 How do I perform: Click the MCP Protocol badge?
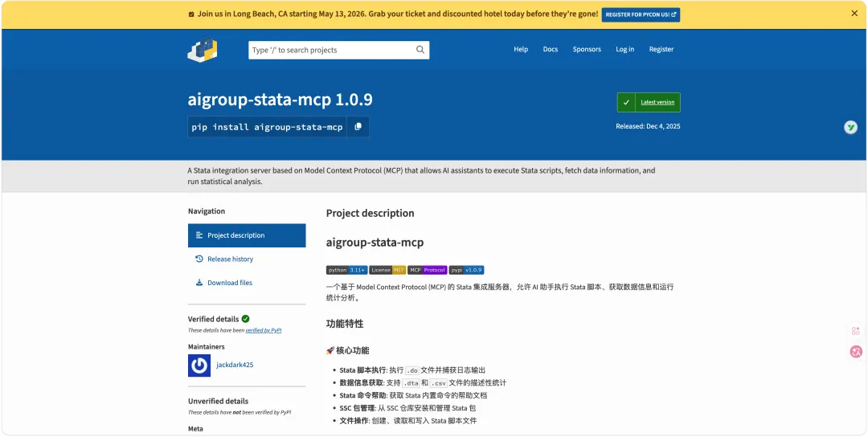pos(428,270)
